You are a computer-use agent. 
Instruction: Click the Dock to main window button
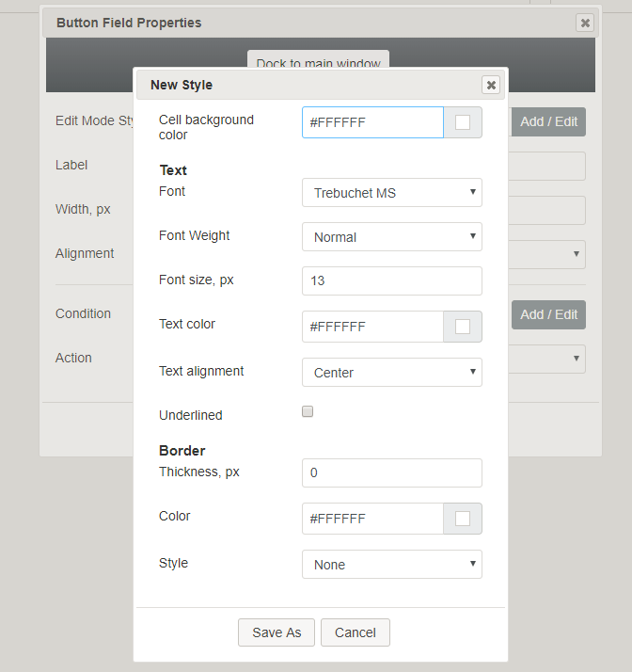pyautogui.click(x=318, y=63)
